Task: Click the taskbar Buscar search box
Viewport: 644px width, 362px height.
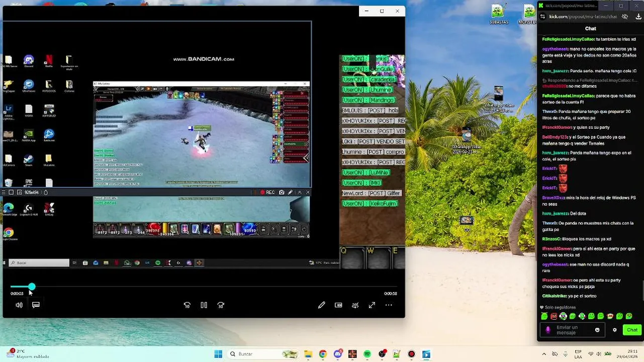Action: click(x=262, y=354)
